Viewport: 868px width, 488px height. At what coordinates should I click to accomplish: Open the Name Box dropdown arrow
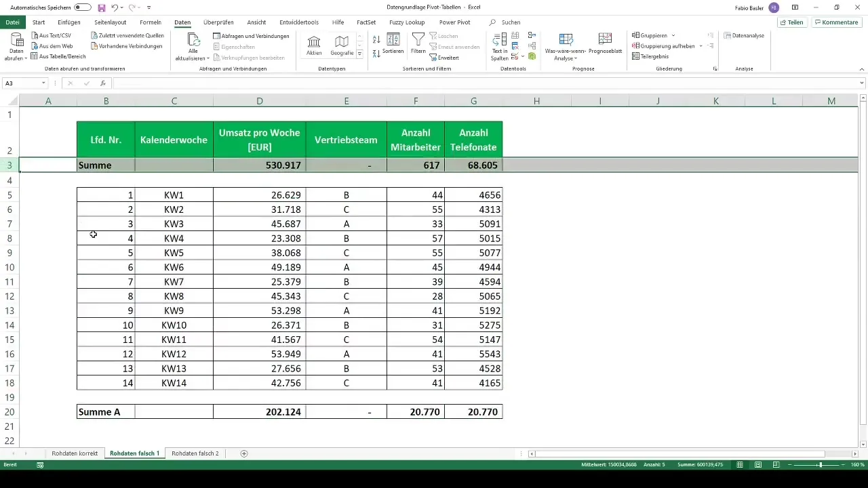(44, 83)
